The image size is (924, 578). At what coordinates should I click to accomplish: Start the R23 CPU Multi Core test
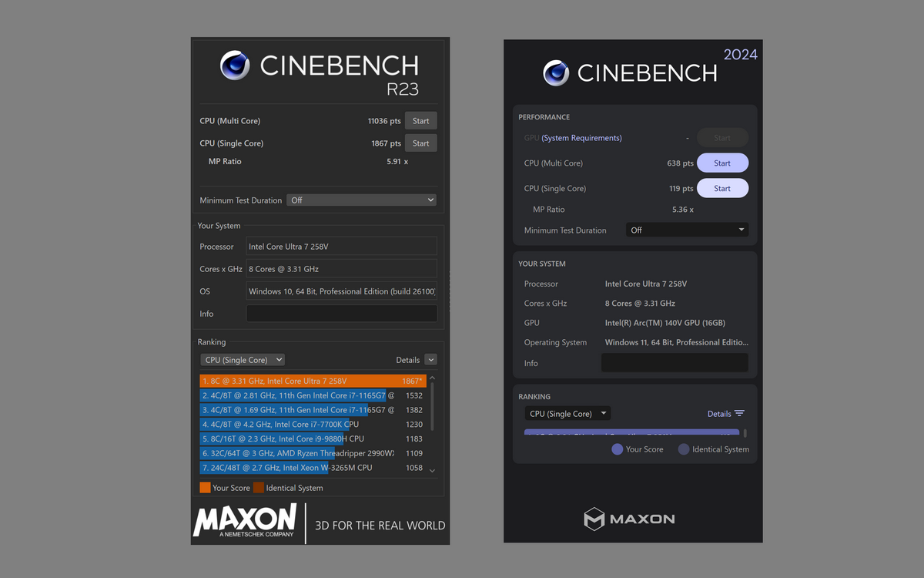420,121
